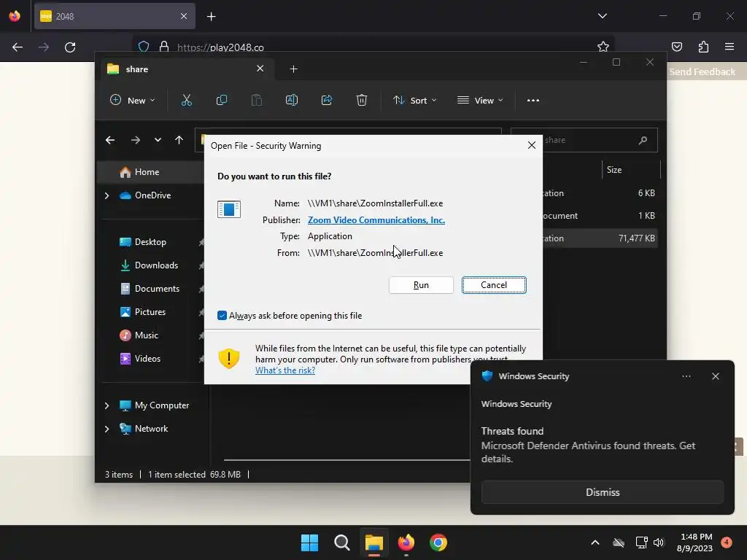List all Firefox tabs dropdown arrow
This screenshot has width=747, height=560.
[x=602, y=16]
